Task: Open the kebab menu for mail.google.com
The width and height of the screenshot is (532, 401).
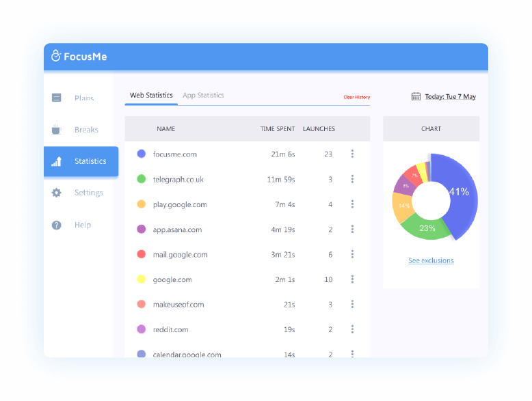Action: pyautogui.click(x=352, y=254)
